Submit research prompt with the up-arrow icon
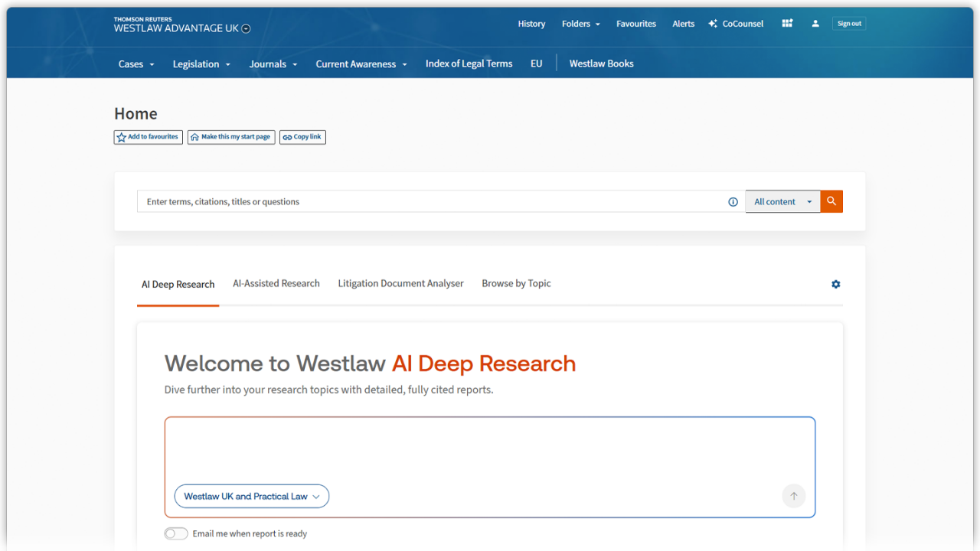The width and height of the screenshot is (980, 551). tap(794, 496)
